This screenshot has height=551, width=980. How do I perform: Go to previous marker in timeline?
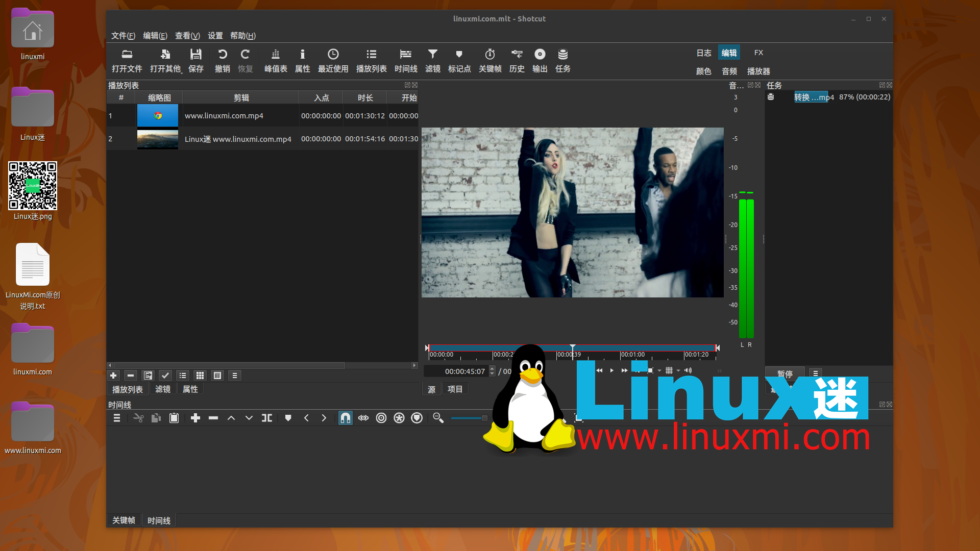pyautogui.click(x=306, y=418)
